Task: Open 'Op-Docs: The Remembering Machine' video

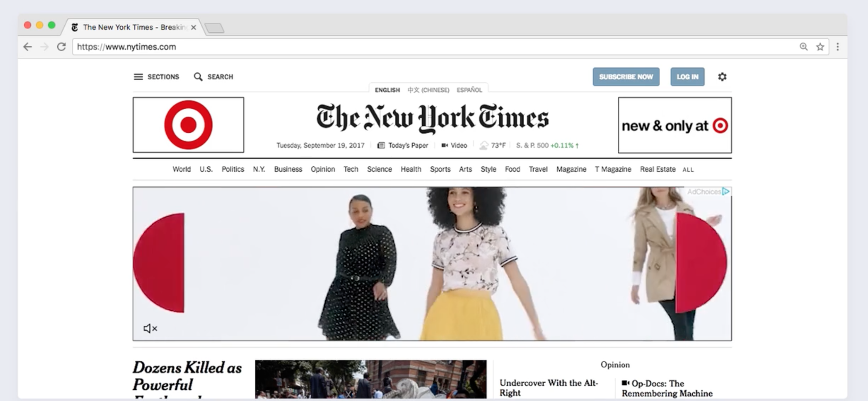Action: 667,389
